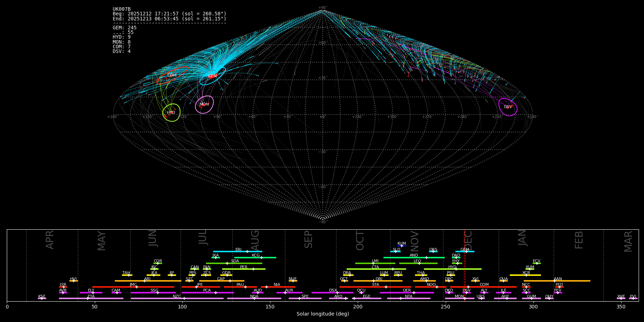The width and height of the screenshot is (644, 322).
Task: Click the JAN month label
Action: [x=522, y=238]
